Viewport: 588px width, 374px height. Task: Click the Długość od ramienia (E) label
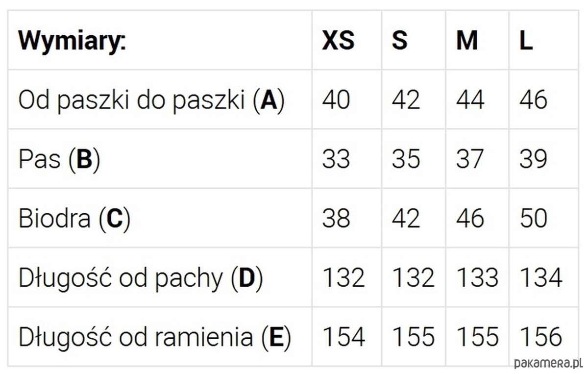pos(154,337)
